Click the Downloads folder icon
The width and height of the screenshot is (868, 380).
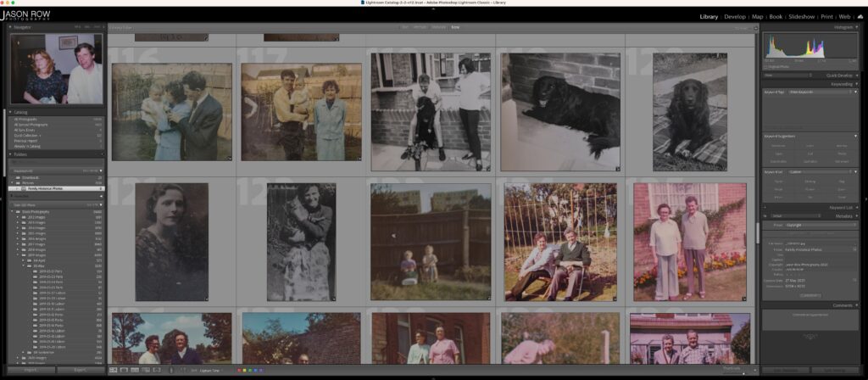click(x=18, y=178)
